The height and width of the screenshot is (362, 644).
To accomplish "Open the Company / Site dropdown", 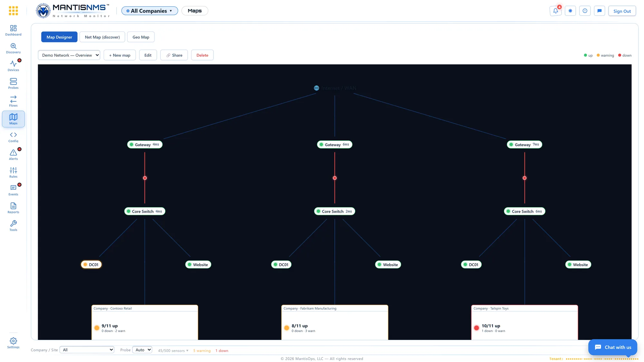I will (x=87, y=350).
